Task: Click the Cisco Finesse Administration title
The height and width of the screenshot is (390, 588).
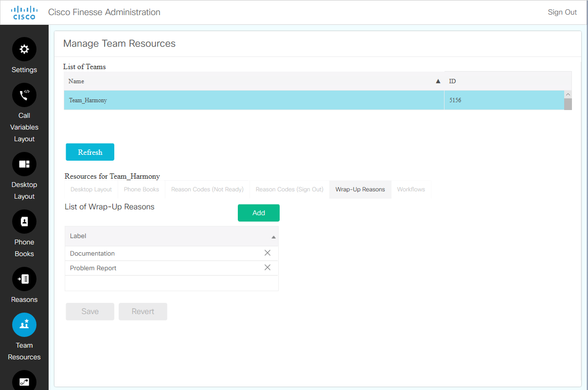Action: pos(104,12)
